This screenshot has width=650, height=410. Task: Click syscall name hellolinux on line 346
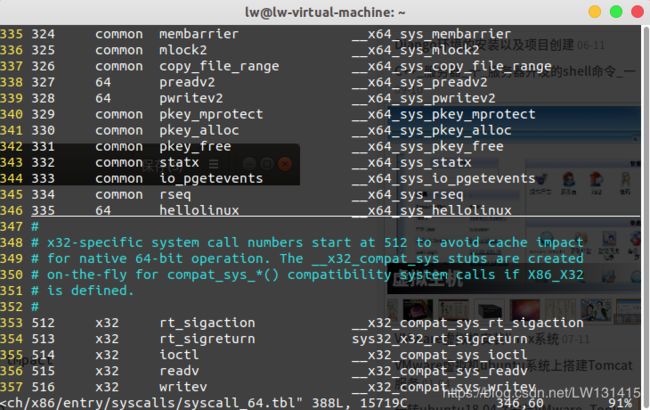(199, 211)
